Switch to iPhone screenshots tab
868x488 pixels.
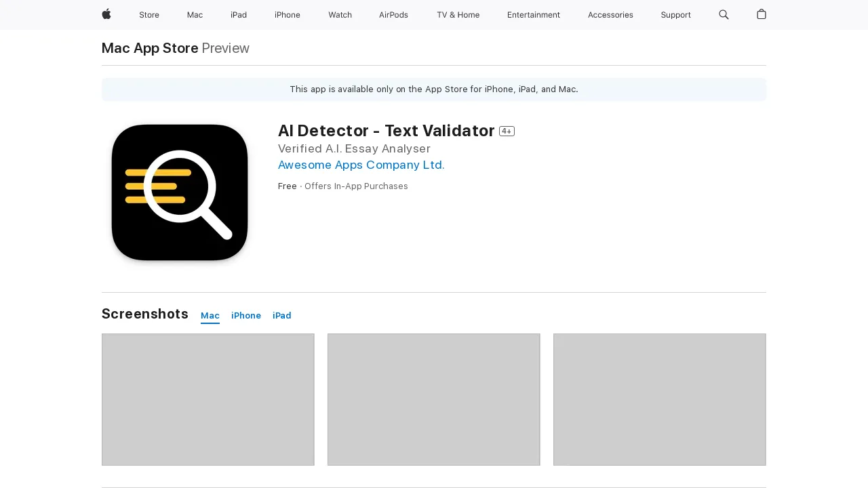pyautogui.click(x=246, y=316)
